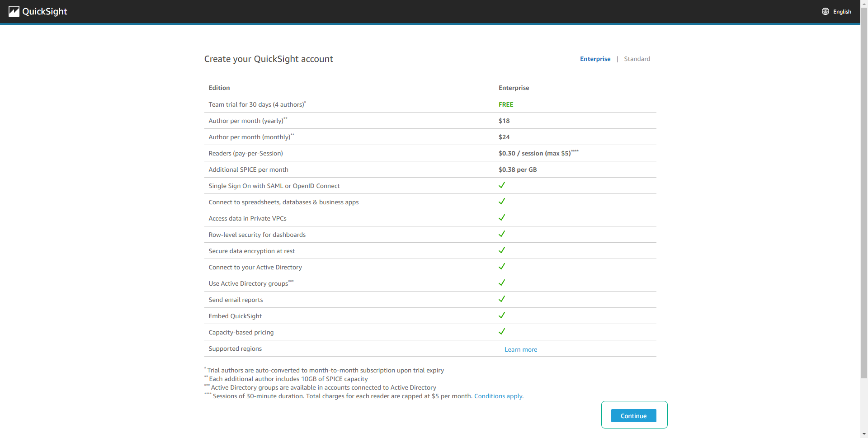Click the checkmark for Connect to your Active Directory
The image size is (868, 438).
pyautogui.click(x=502, y=266)
